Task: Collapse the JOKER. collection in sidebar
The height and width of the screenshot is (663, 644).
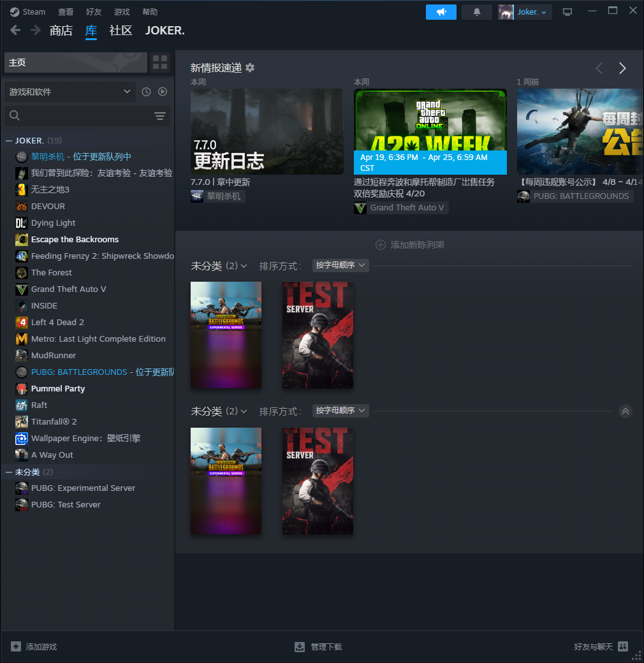Action: click(8, 140)
